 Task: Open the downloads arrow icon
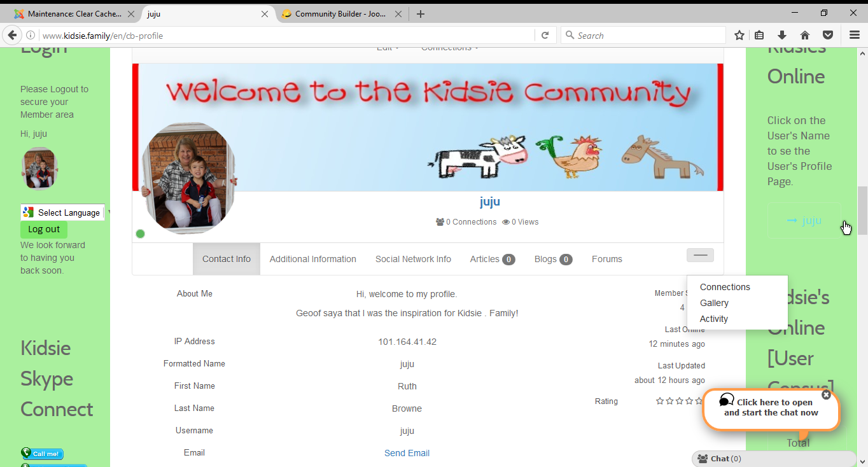[782, 36]
